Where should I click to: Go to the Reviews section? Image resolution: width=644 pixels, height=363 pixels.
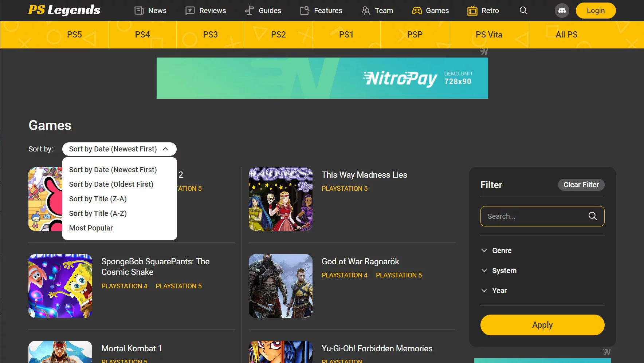click(x=213, y=11)
